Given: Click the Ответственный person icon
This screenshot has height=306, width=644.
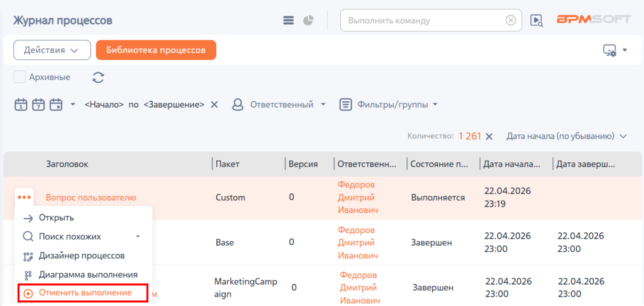Looking at the screenshot, I should coord(238,105).
